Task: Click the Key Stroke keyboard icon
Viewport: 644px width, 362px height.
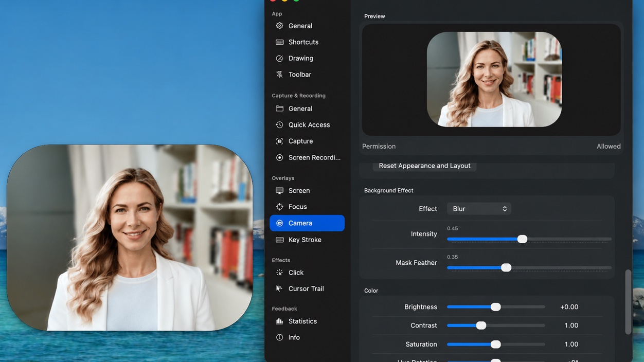Action: (279, 240)
